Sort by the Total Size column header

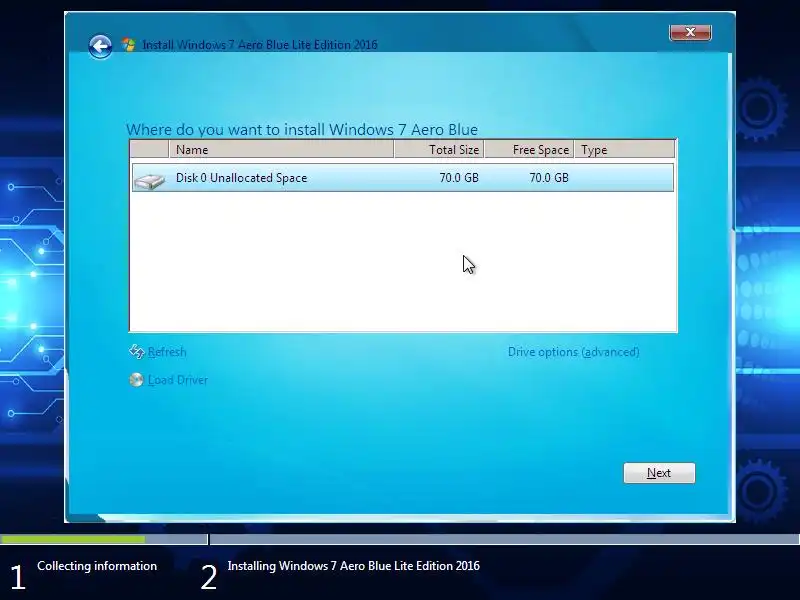click(439, 149)
